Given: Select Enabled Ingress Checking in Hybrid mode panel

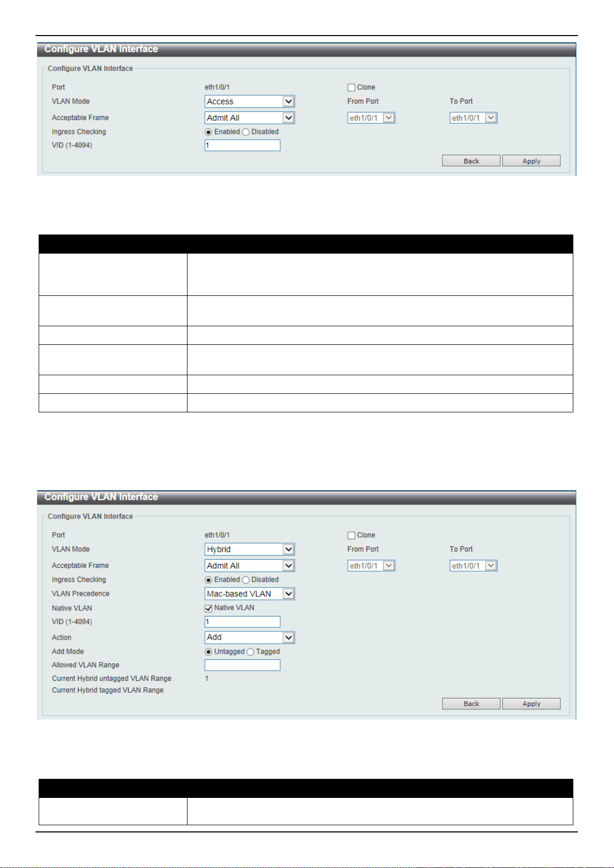Looking at the screenshot, I should coord(209,580).
